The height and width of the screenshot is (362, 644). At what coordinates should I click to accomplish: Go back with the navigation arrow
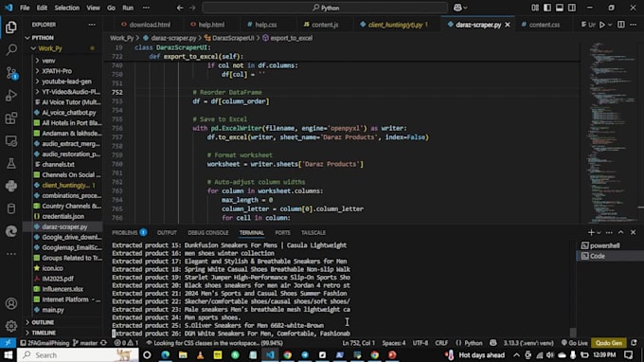pyautogui.click(x=180, y=8)
